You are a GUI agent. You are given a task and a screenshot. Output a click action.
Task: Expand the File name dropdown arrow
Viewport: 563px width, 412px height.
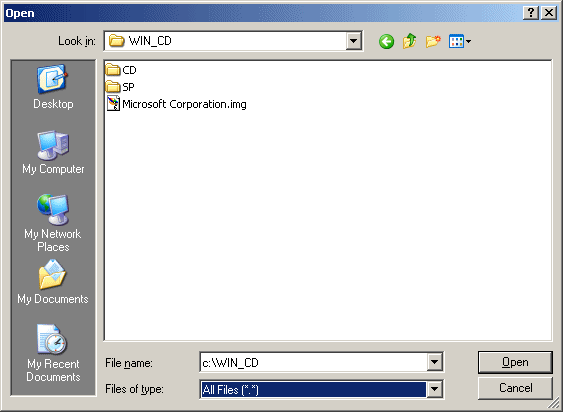pyautogui.click(x=434, y=362)
